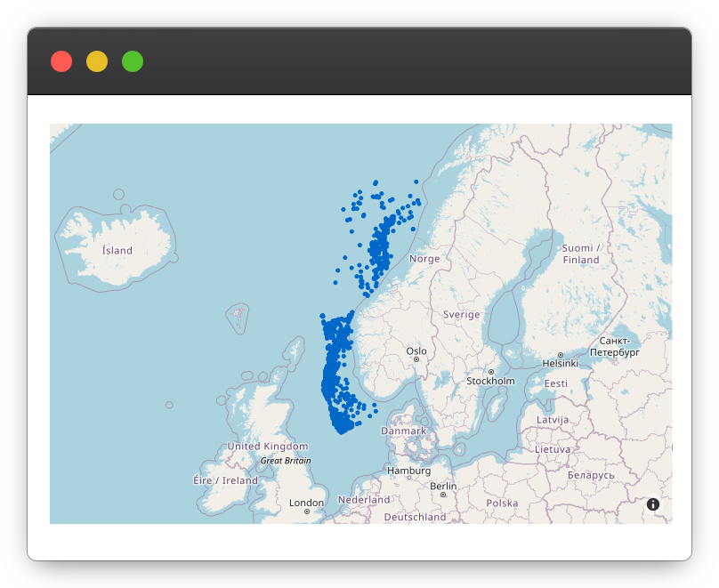
Task: Click the Helsinki label on the map
Action: [x=561, y=363]
